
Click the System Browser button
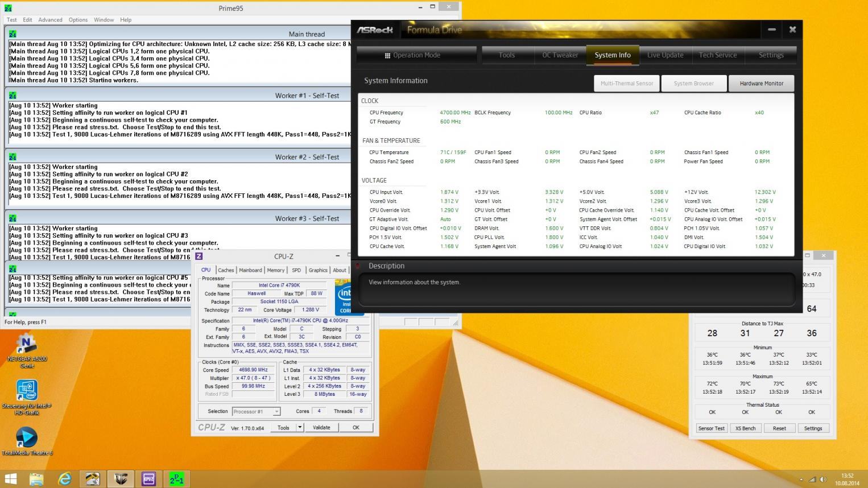point(693,84)
